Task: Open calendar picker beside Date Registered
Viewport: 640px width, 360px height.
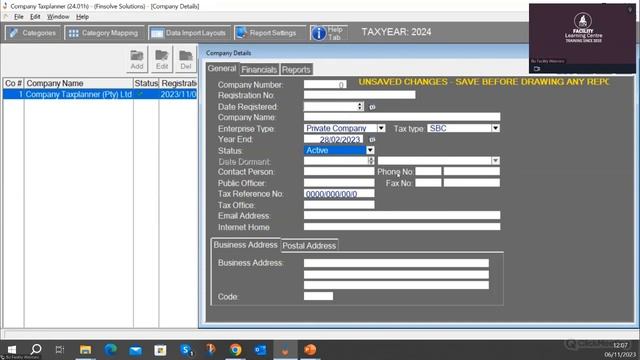Action: click(x=372, y=107)
